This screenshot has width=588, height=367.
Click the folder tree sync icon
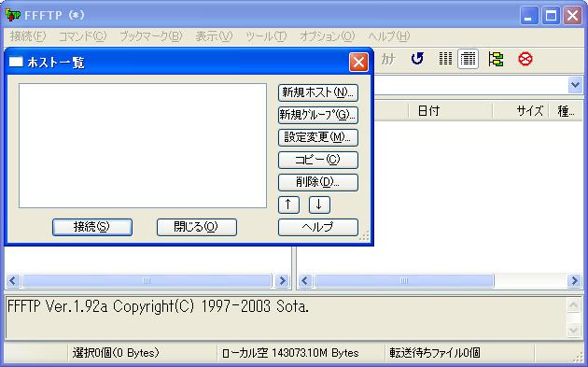click(x=496, y=59)
